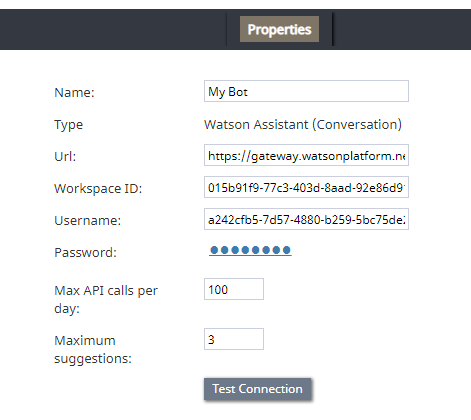The image size is (471, 420).
Task: Click the Name: label
Action: pos(74,93)
